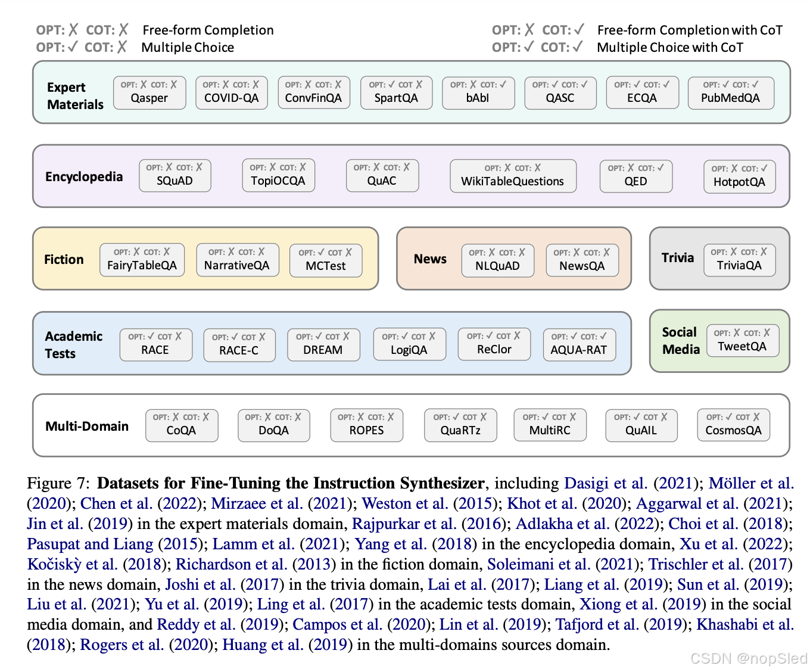The image size is (810, 672).
Task: Select the HotpotQA dataset chip
Action: pyautogui.click(x=739, y=176)
